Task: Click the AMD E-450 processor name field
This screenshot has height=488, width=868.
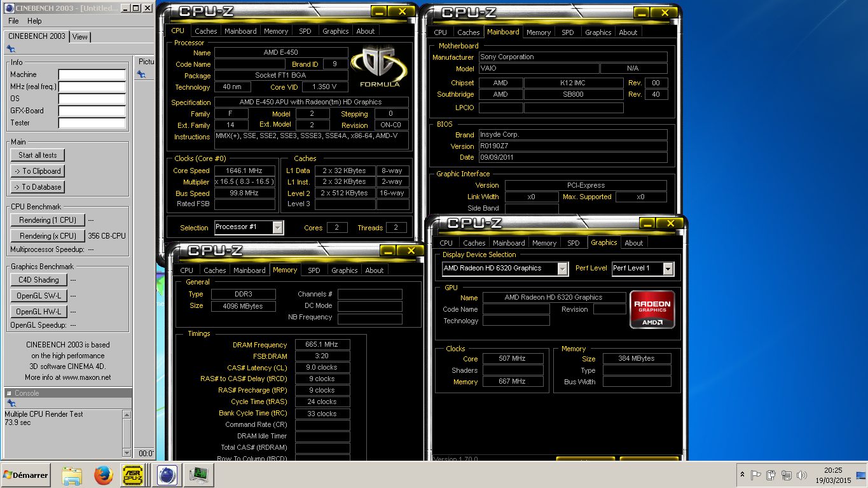Action: pyautogui.click(x=280, y=53)
